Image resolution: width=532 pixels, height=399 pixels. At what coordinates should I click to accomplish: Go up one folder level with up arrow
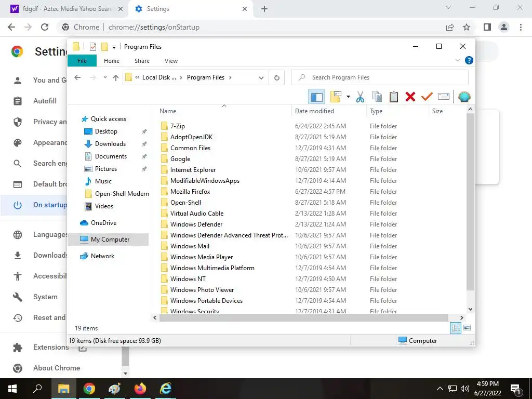tap(116, 78)
